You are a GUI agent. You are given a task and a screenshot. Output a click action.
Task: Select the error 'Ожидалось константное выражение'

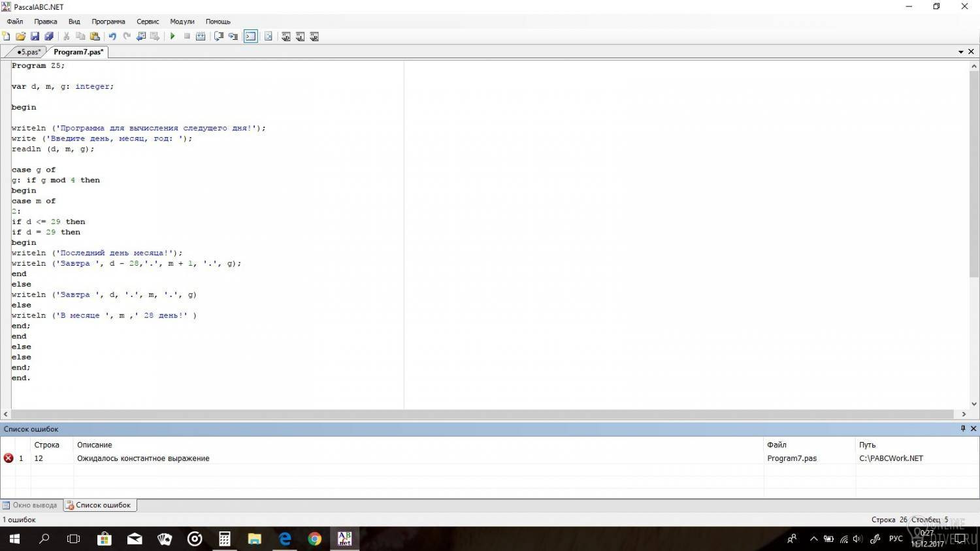pyautogui.click(x=143, y=458)
